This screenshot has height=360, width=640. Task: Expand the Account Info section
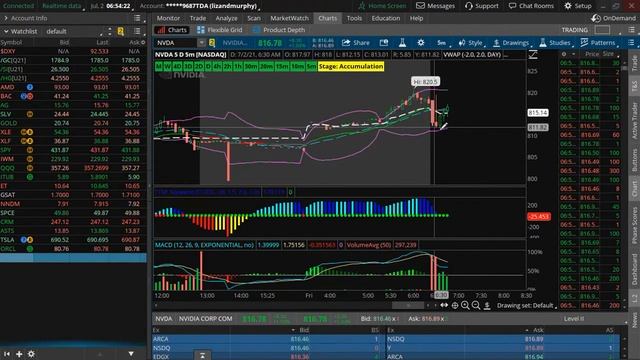coord(6,18)
